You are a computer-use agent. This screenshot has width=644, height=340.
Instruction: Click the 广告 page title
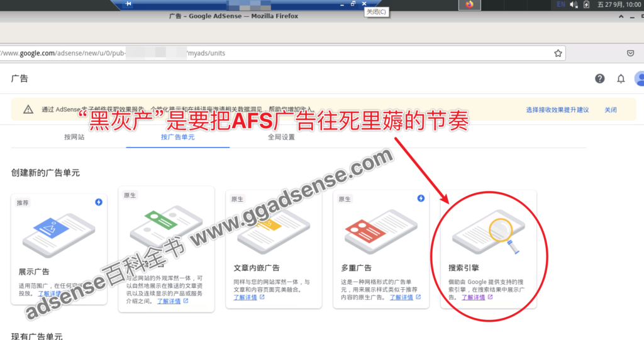[19, 79]
